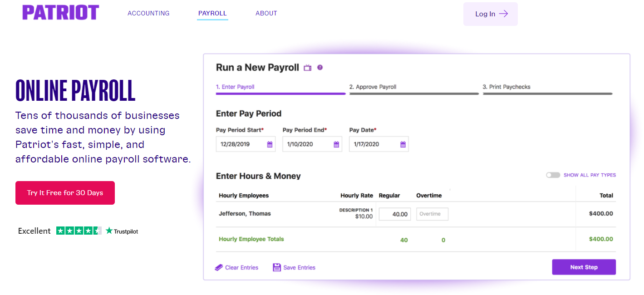Click the Pay Period Start date field
644x295 pixels.
pyautogui.click(x=246, y=144)
